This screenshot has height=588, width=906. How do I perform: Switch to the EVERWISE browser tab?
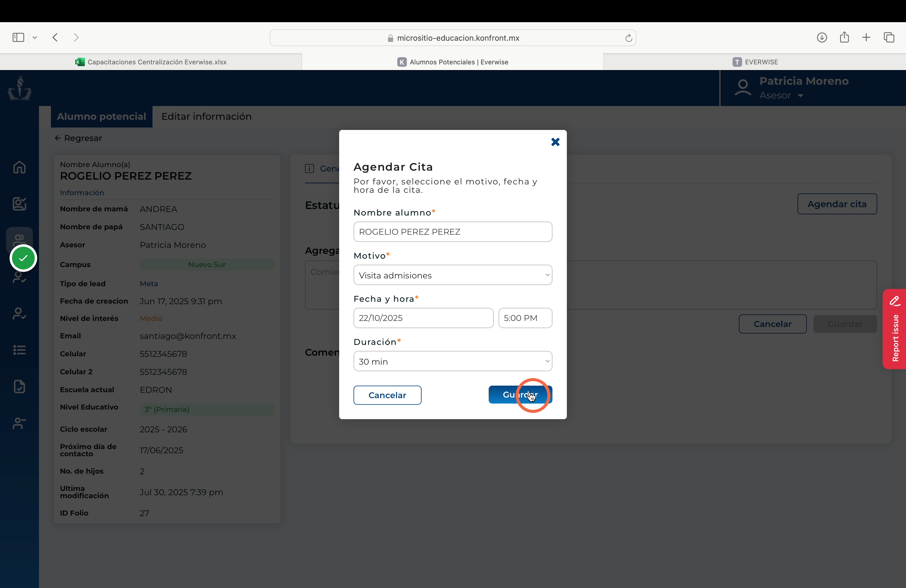(x=755, y=62)
